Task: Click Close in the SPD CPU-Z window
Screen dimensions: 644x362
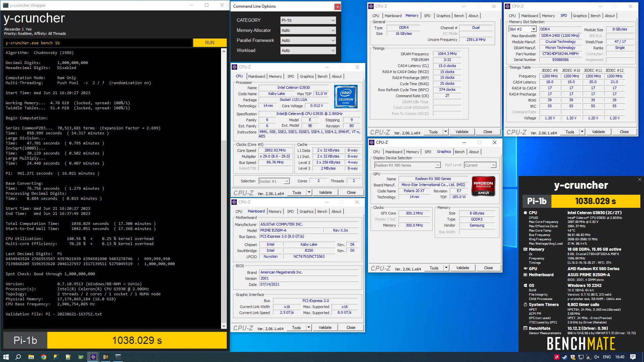Action: tap(624, 132)
